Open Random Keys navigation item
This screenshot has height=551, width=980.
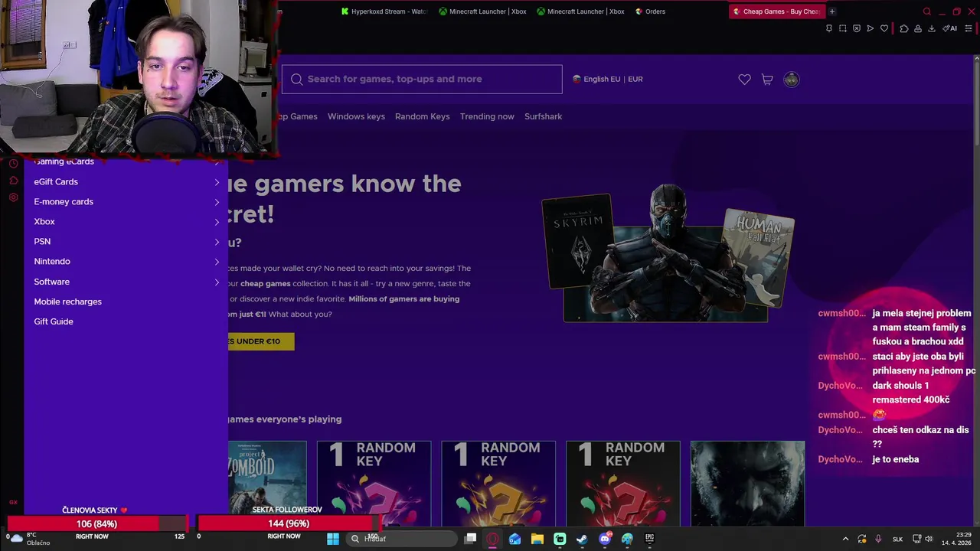point(422,116)
